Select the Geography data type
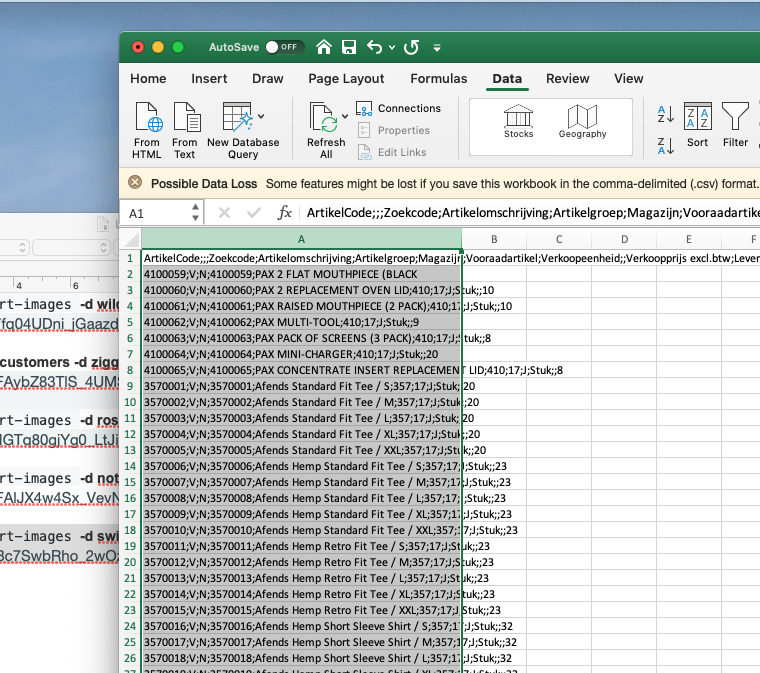This screenshot has width=760, height=673. pos(583,122)
